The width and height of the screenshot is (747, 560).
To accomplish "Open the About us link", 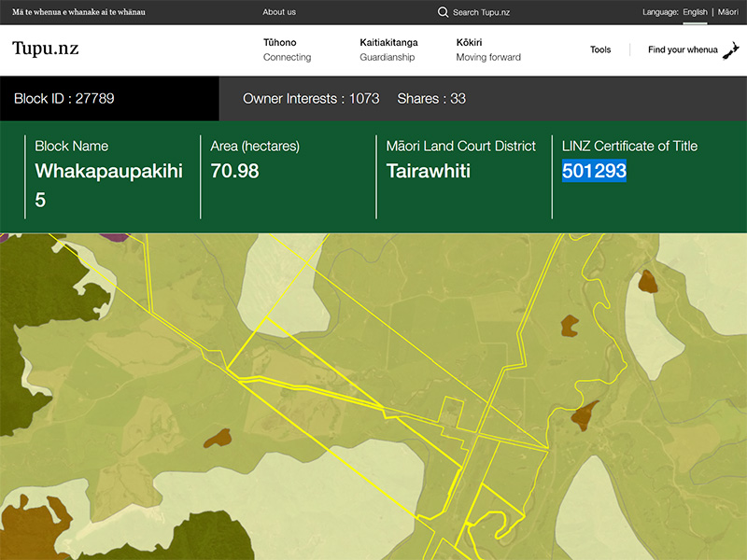I will coord(279,12).
